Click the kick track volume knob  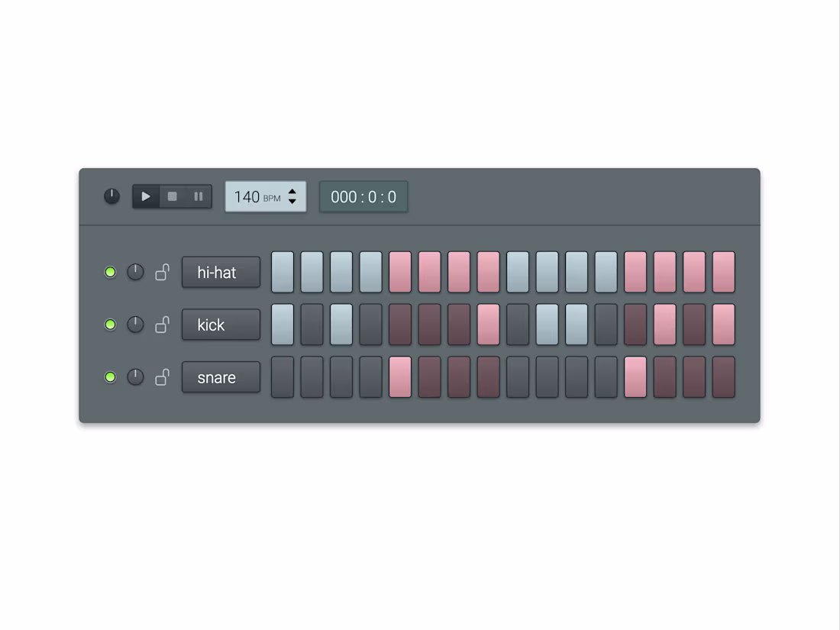tap(135, 325)
